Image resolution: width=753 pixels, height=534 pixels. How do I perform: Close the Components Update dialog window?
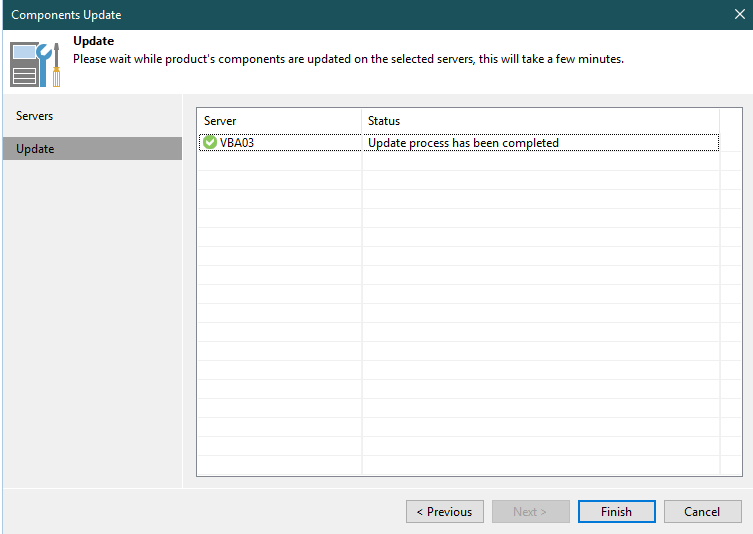[x=739, y=15]
